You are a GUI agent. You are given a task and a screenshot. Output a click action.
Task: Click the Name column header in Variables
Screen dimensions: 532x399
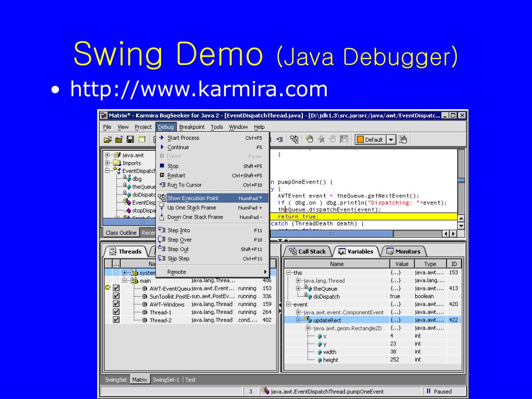[x=337, y=264]
